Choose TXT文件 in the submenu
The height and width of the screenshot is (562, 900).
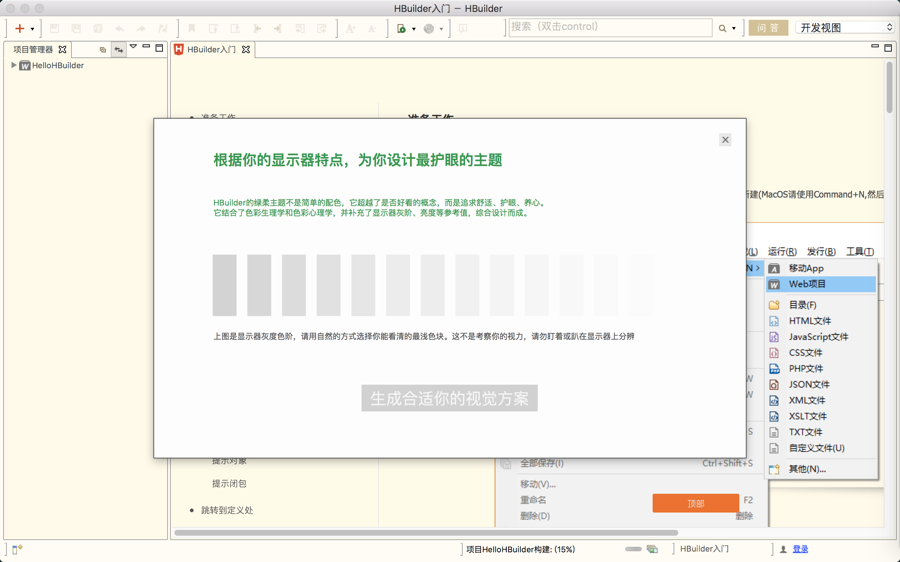coord(821,432)
